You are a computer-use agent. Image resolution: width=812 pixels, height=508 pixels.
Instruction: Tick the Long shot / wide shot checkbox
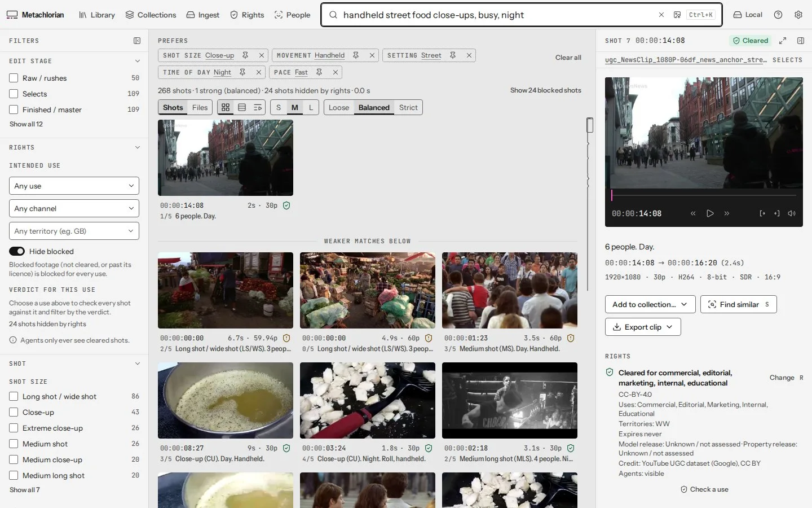(x=14, y=396)
